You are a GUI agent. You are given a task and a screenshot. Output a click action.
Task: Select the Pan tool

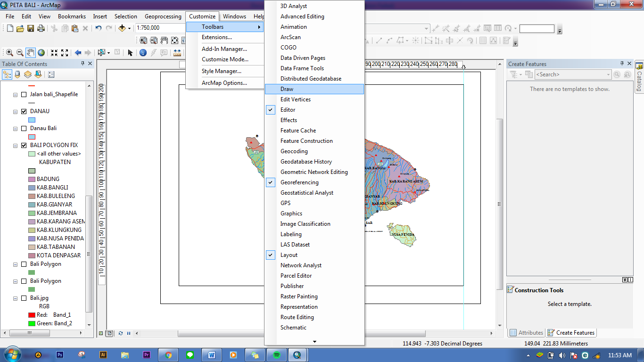(30, 52)
